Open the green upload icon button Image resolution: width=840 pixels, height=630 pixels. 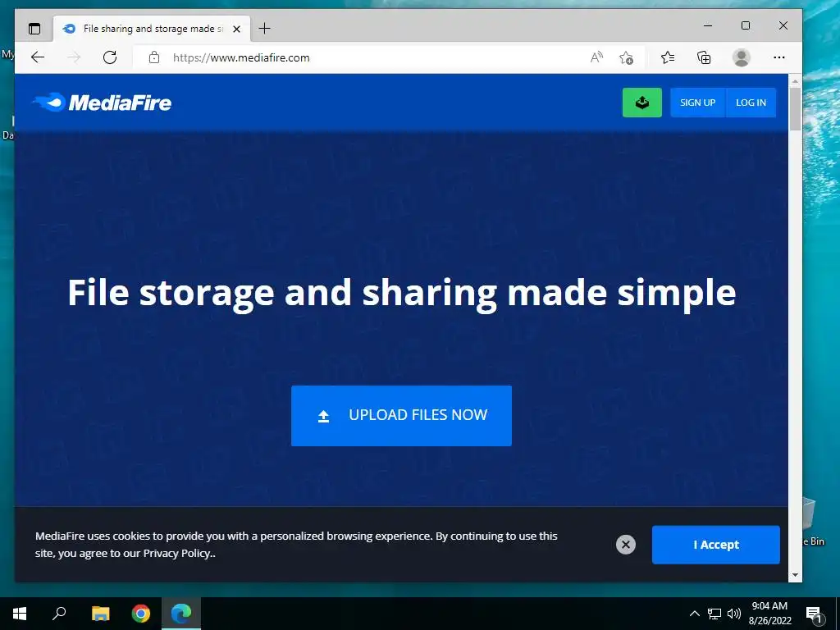click(641, 103)
